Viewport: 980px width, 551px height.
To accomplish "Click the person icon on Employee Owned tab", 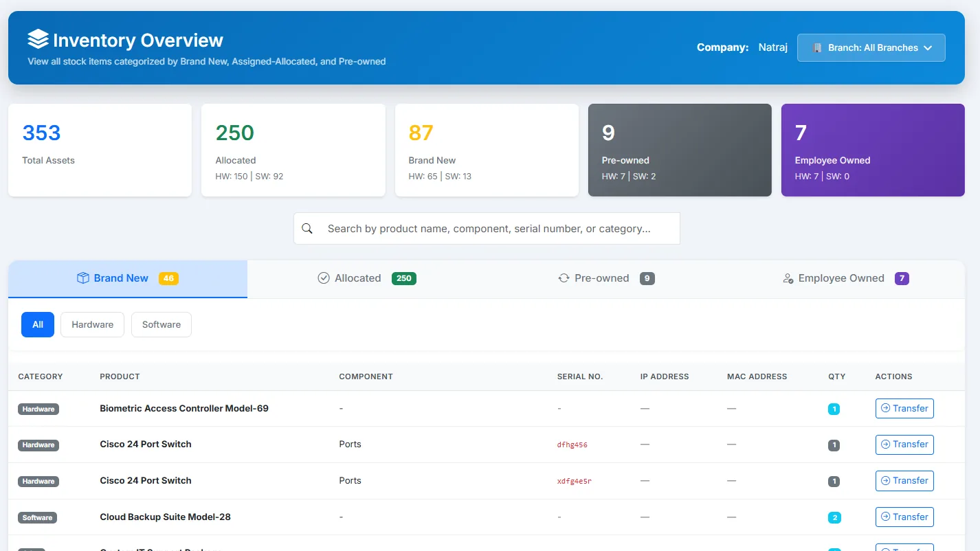I will point(788,279).
